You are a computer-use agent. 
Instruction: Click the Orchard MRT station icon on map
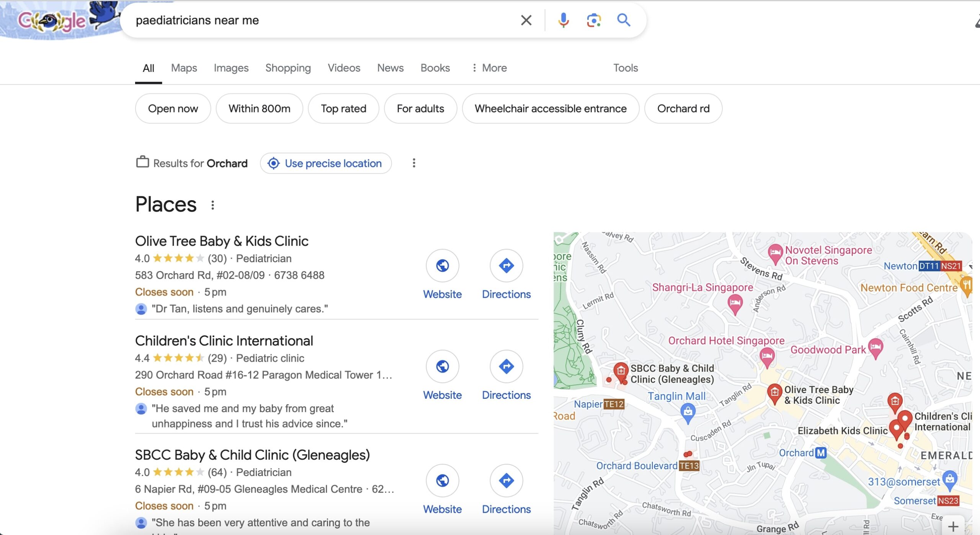(821, 453)
